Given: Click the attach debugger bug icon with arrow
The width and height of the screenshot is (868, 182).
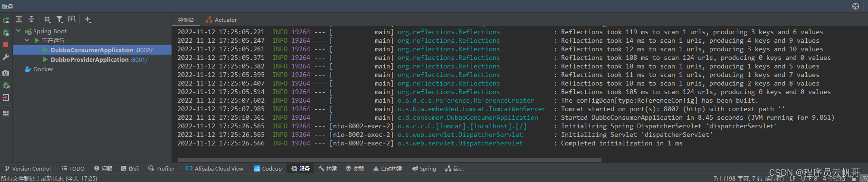Looking at the screenshot, I should pos(6,85).
